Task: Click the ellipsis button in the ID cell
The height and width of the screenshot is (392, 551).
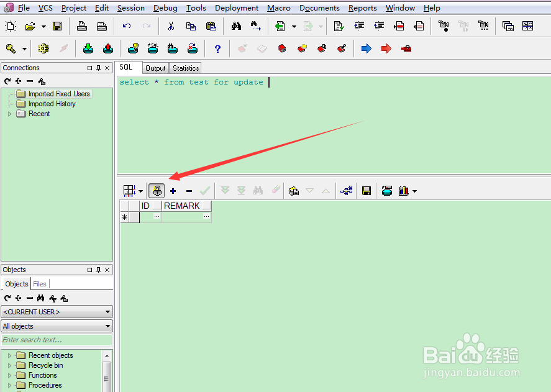Action: (x=157, y=216)
